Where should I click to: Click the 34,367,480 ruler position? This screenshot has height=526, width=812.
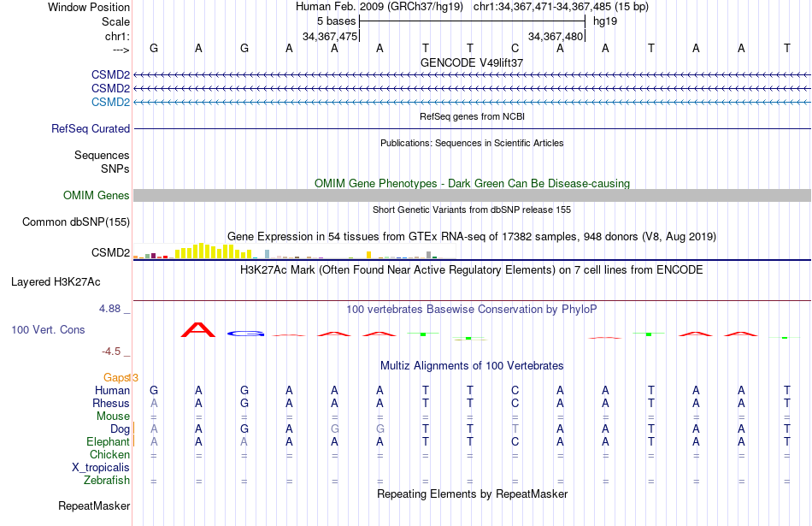point(556,36)
